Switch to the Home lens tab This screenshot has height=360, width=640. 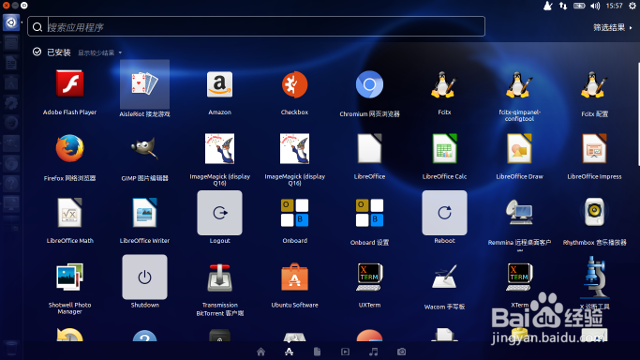coord(261,351)
